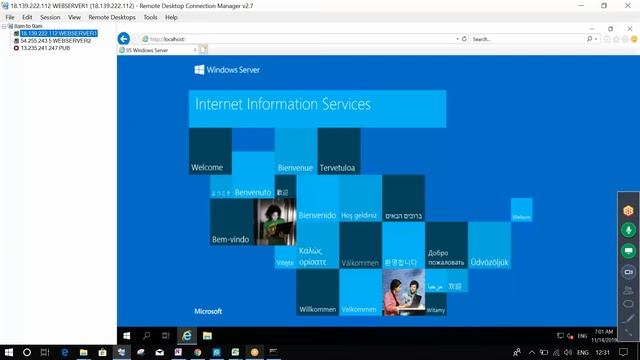Click the Üdvözöljük tile

[x=489, y=245]
